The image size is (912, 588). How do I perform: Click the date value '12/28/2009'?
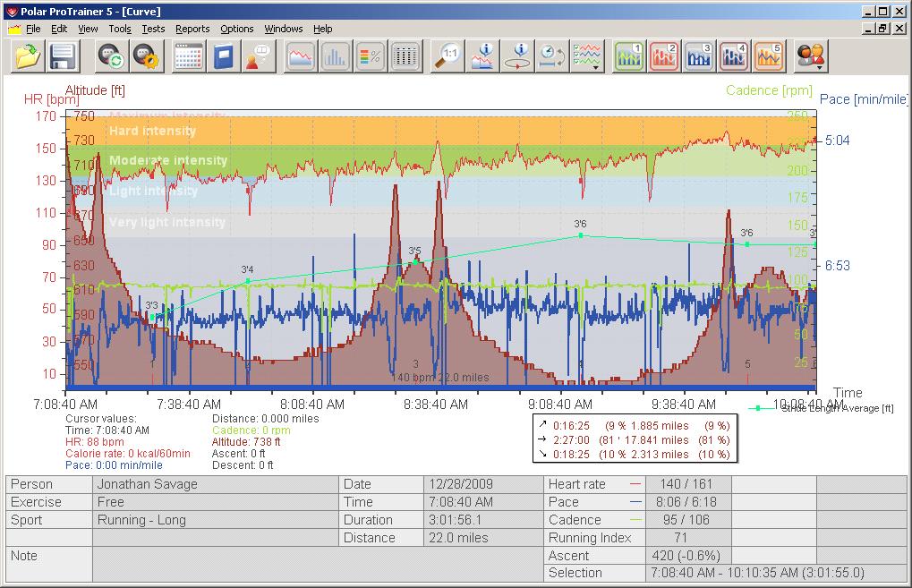click(461, 484)
